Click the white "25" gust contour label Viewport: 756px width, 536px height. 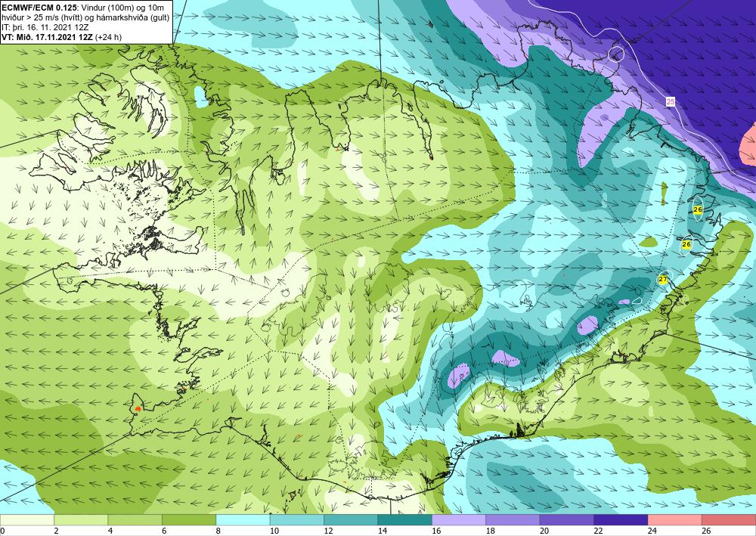(x=670, y=102)
